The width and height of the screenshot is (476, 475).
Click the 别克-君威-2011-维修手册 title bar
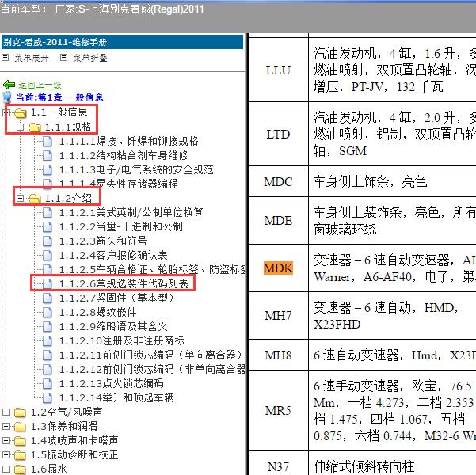point(122,42)
